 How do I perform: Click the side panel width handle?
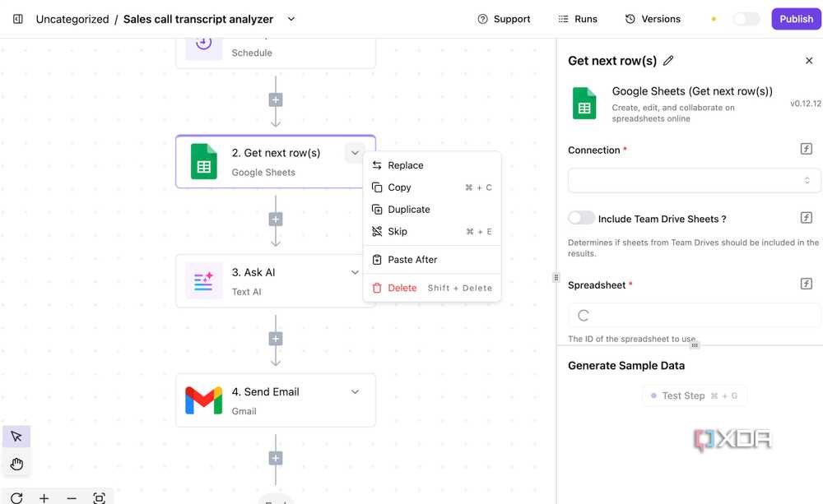(556, 277)
